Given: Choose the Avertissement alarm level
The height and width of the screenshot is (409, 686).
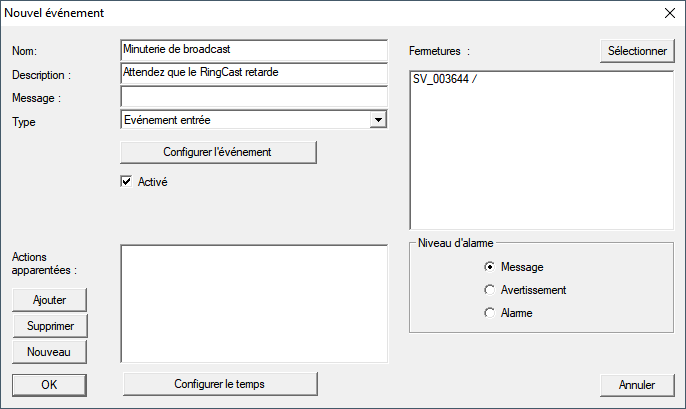Looking at the screenshot, I should point(489,290).
